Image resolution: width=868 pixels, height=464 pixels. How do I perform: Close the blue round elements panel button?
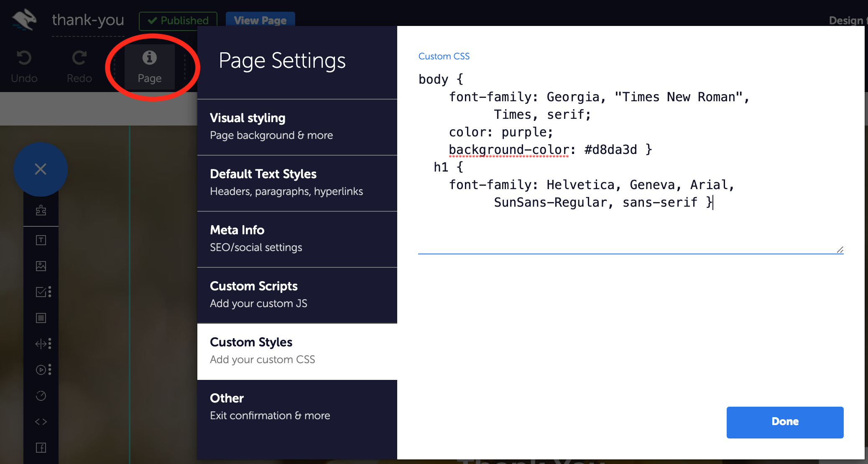point(41,169)
